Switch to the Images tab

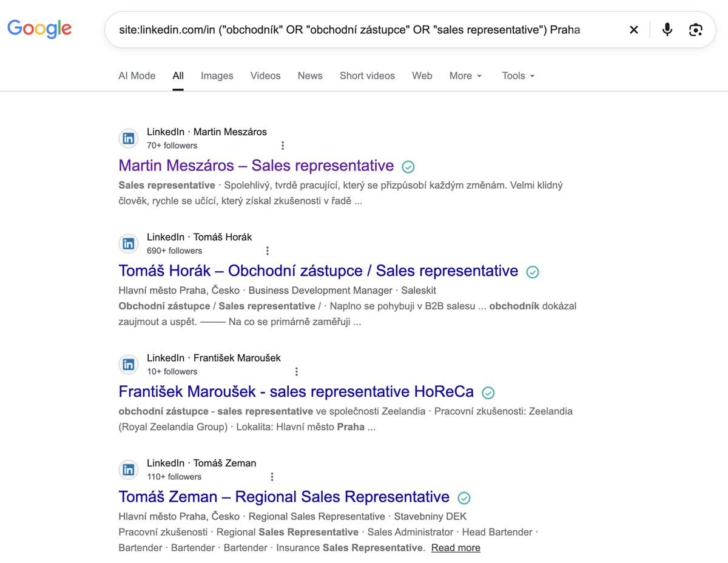tap(217, 76)
